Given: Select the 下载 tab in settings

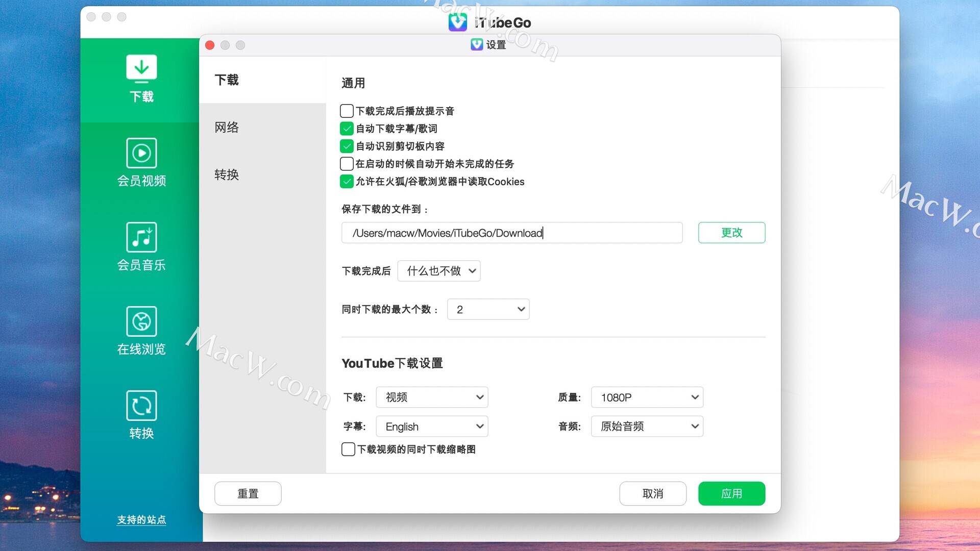Looking at the screenshot, I should coord(262,80).
